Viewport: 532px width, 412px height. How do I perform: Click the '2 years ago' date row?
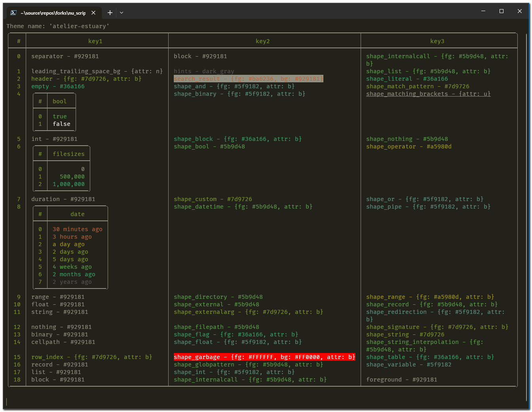tap(72, 282)
